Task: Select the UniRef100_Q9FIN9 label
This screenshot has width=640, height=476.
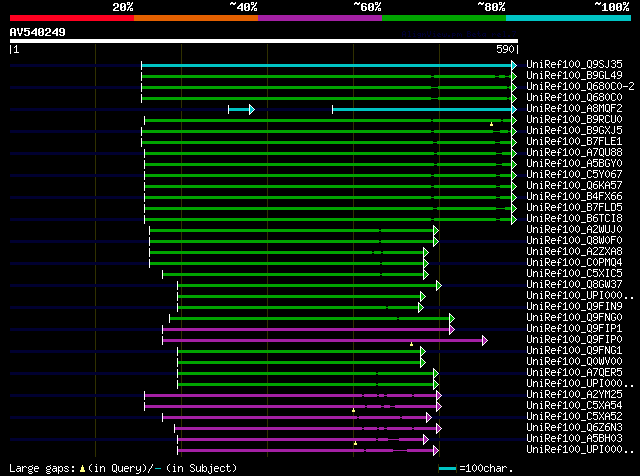Action: [x=574, y=307]
